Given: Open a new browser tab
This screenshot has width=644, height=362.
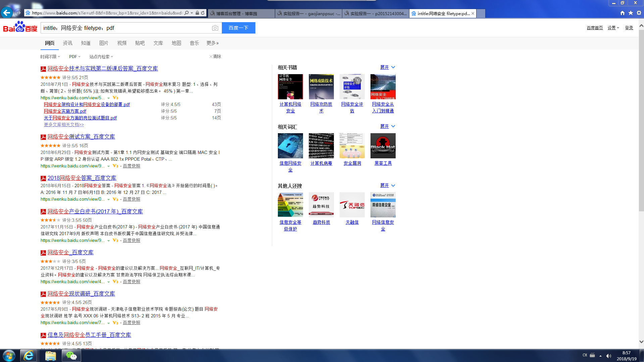Looking at the screenshot, I should click(481, 13).
